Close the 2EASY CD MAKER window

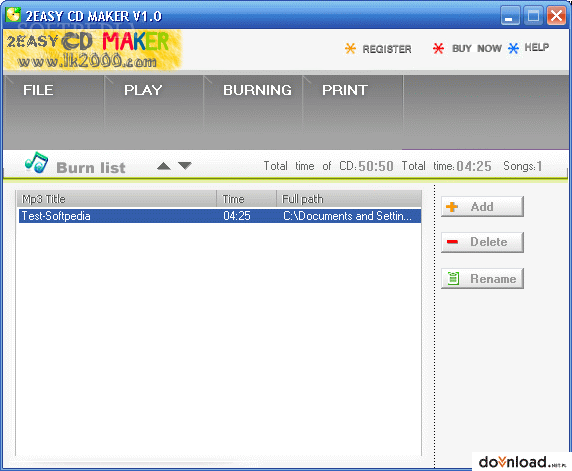(x=556, y=16)
